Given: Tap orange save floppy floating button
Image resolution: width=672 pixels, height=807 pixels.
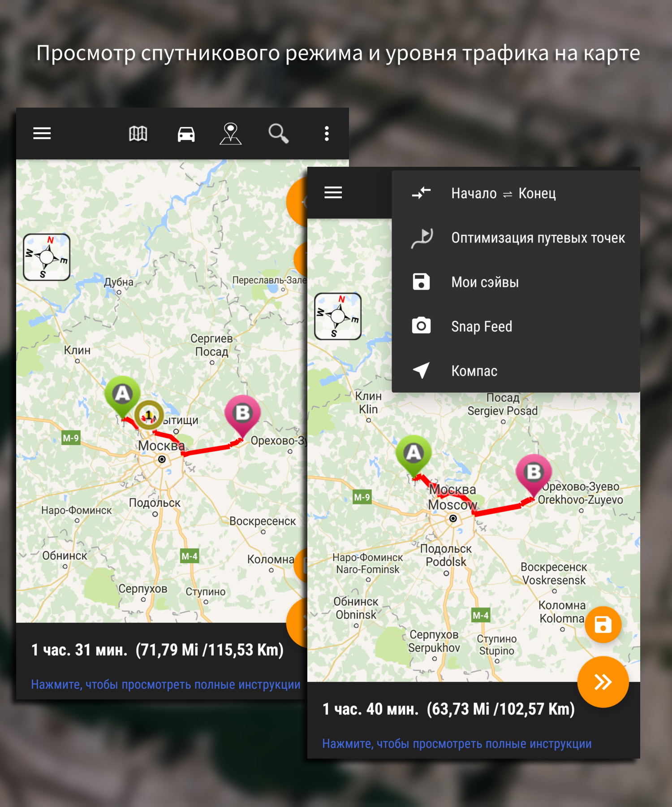Looking at the screenshot, I should (x=603, y=625).
